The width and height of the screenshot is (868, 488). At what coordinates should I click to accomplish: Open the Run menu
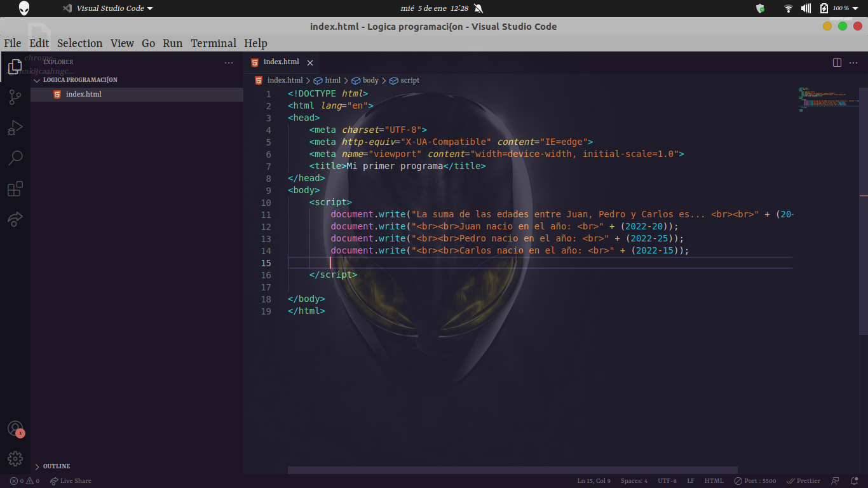tap(172, 43)
